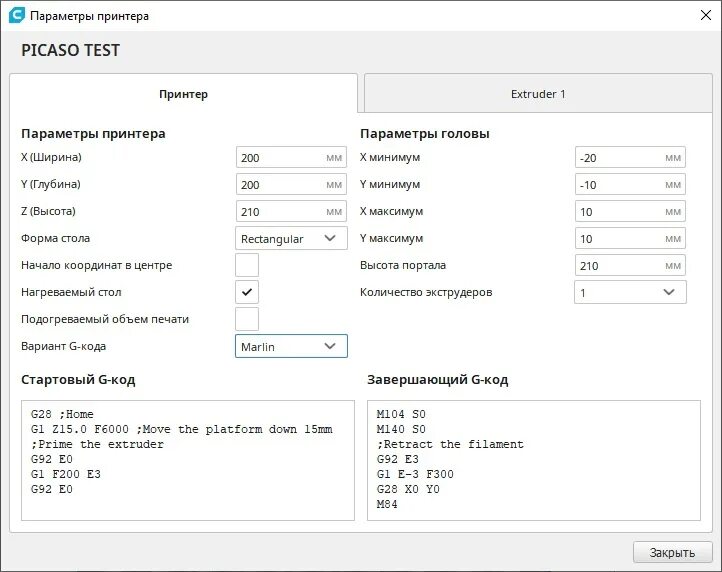Click the Z (Высота) input field

pos(291,211)
